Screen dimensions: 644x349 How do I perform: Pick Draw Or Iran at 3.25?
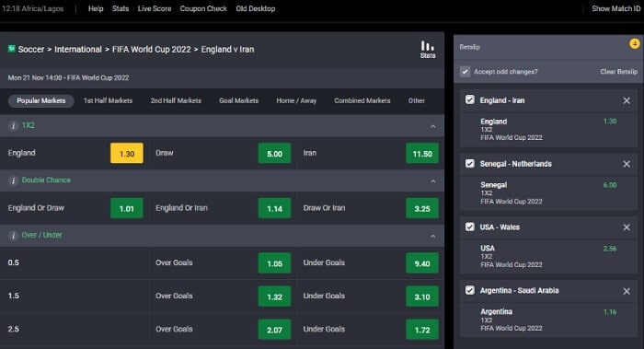tap(422, 208)
